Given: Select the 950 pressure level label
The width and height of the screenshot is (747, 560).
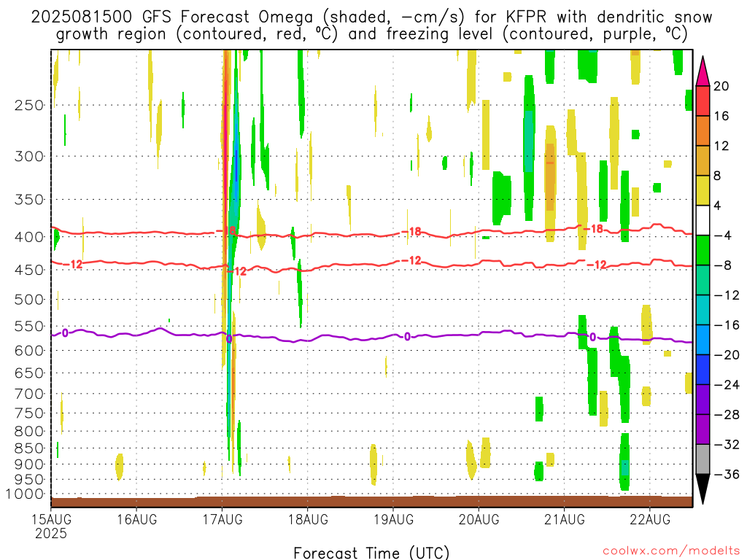Looking at the screenshot, I should tap(29, 480).
